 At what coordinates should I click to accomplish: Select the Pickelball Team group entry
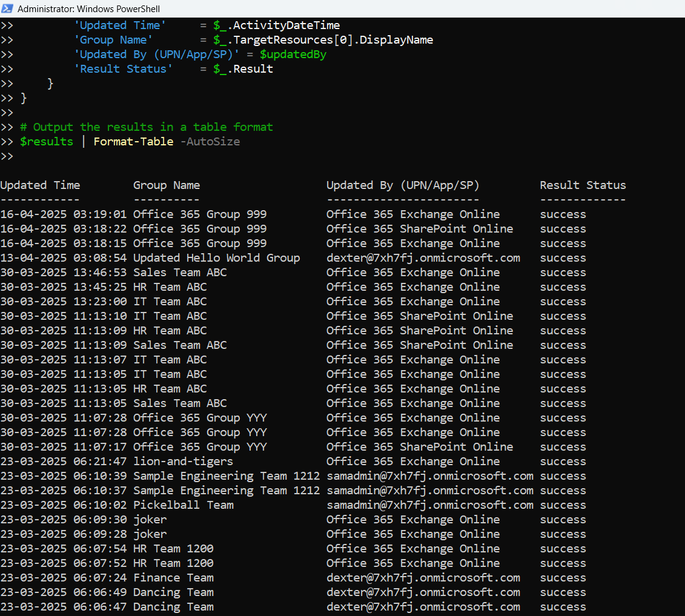click(x=183, y=505)
